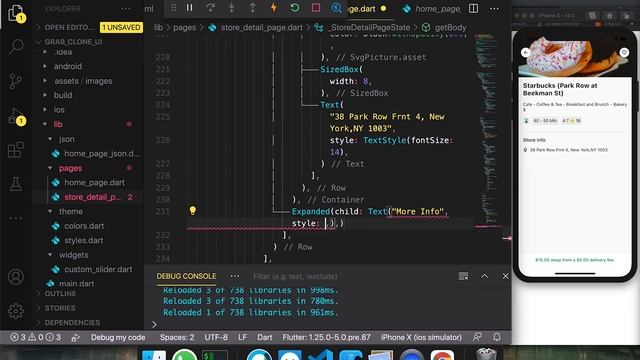Collapse the json folder

[x=67, y=139]
